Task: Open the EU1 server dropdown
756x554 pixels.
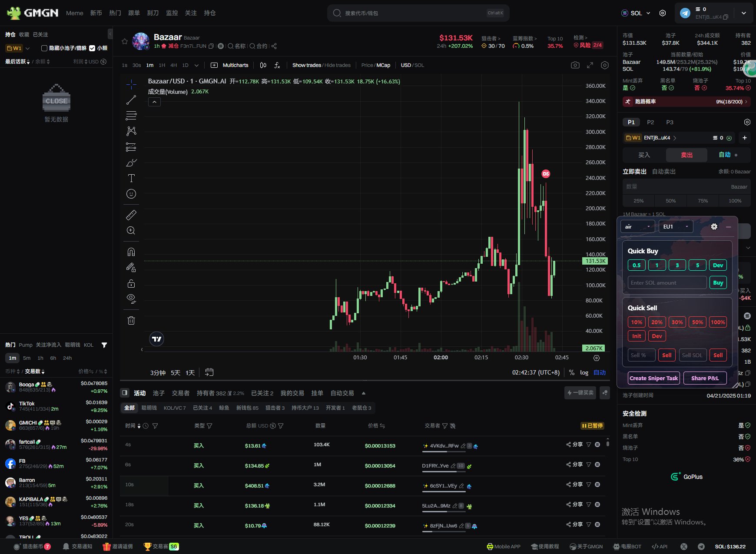Action: [x=676, y=226]
